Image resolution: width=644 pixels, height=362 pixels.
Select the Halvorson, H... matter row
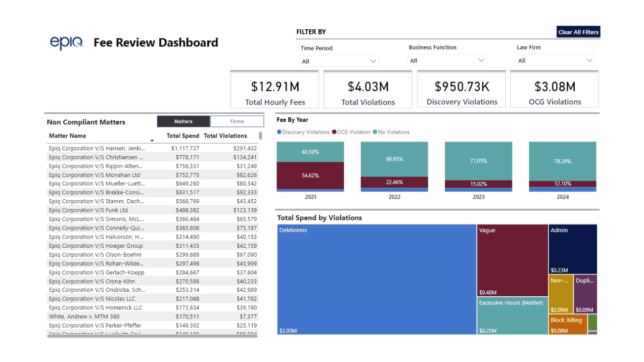point(152,237)
